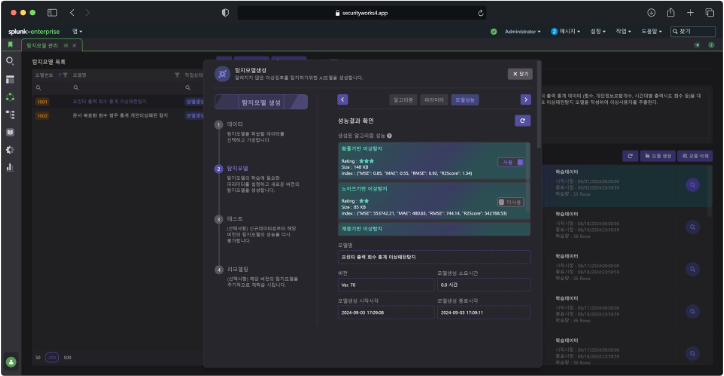Click magnifier button on fifth training data card
This screenshot has width=724, height=376.
(x=692, y=353)
